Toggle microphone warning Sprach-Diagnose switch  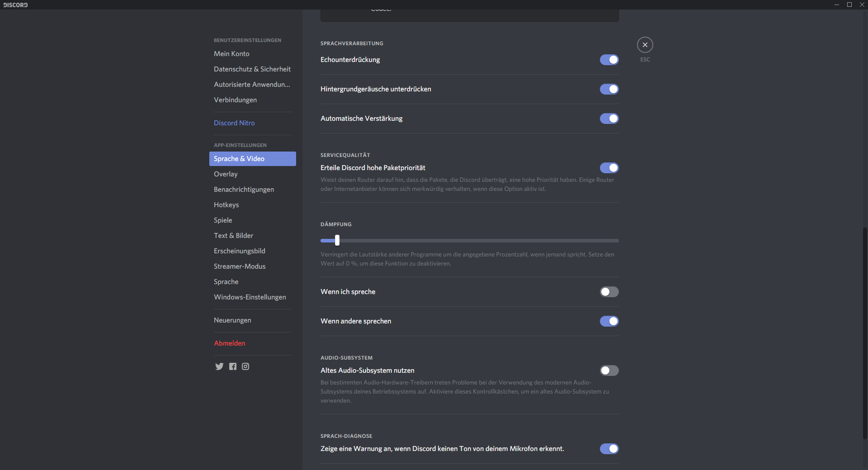point(609,449)
